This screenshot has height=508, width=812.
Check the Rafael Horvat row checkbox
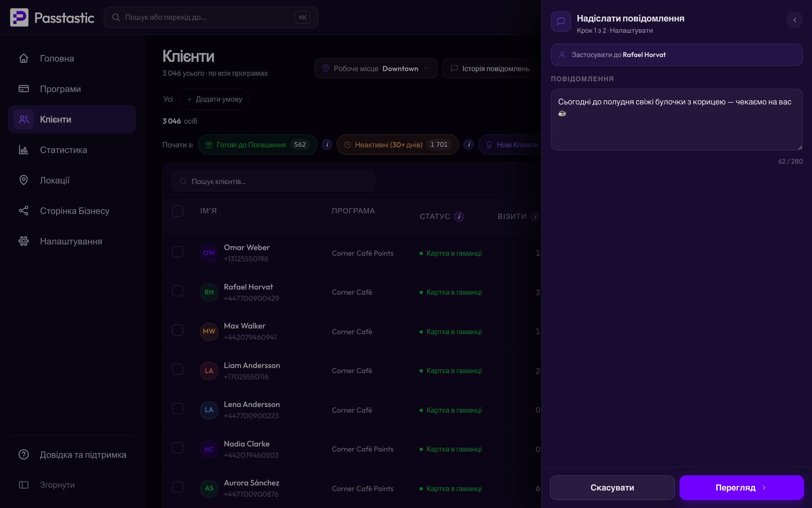(178, 291)
